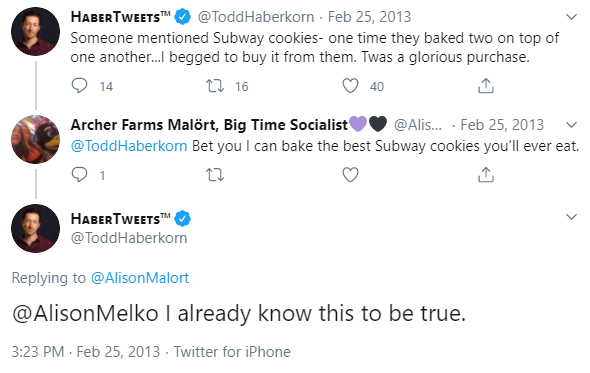Like the Archer Farms Malört tweet

(x=350, y=175)
